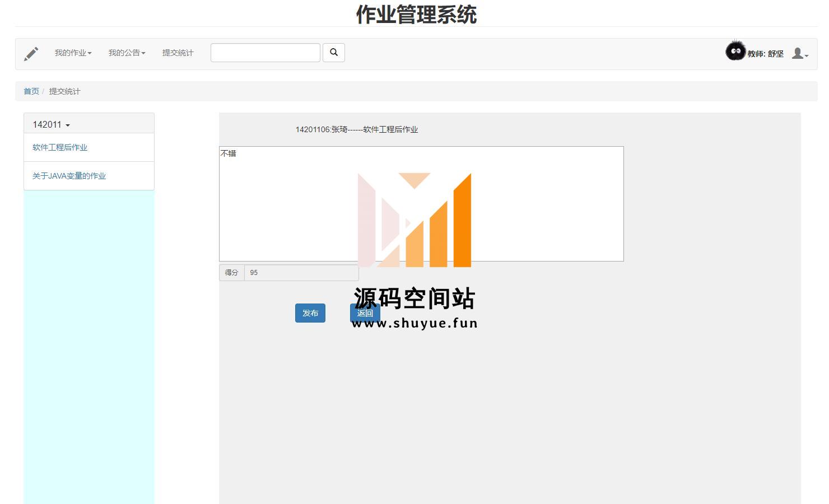The width and height of the screenshot is (829, 504).
Task: Click the 发布 publish button
Action: pos(310,313)
